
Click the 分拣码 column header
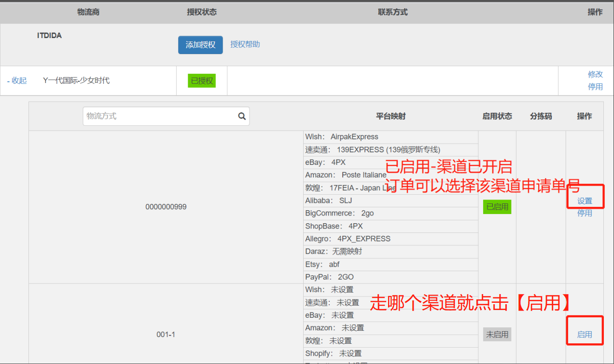[x=541, y=116]
